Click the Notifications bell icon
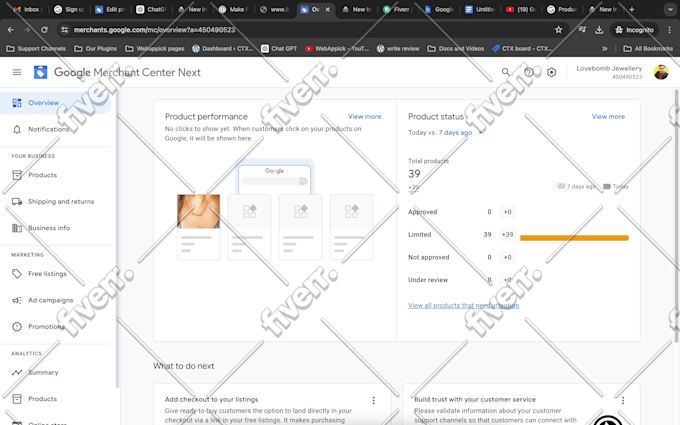Screen dimensions: 680x425 pos(17,129)
